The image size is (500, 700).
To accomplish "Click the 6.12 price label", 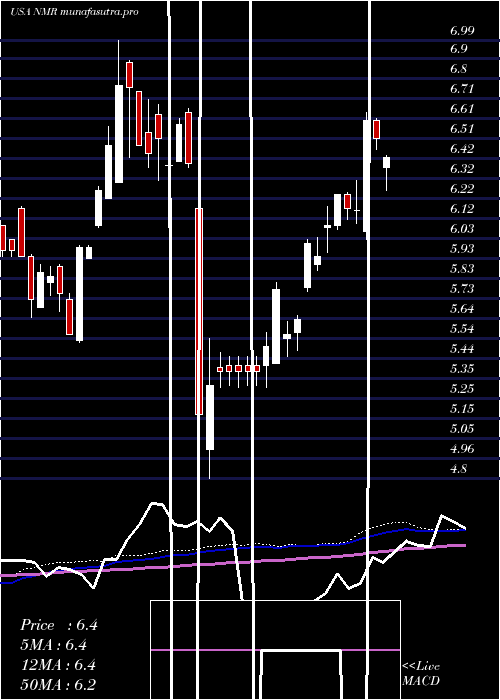I will pos(462,209).
